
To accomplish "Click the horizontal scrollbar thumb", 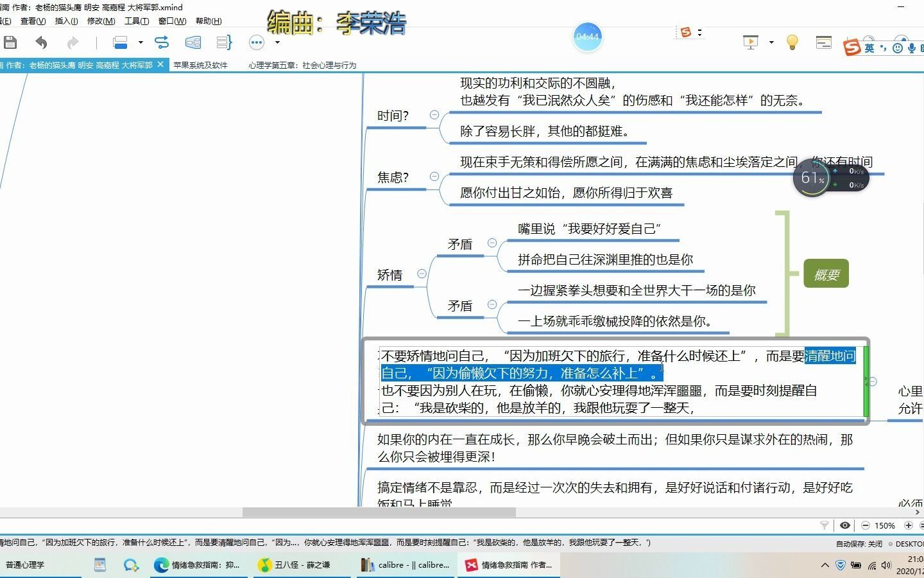I will coord(379,512).
